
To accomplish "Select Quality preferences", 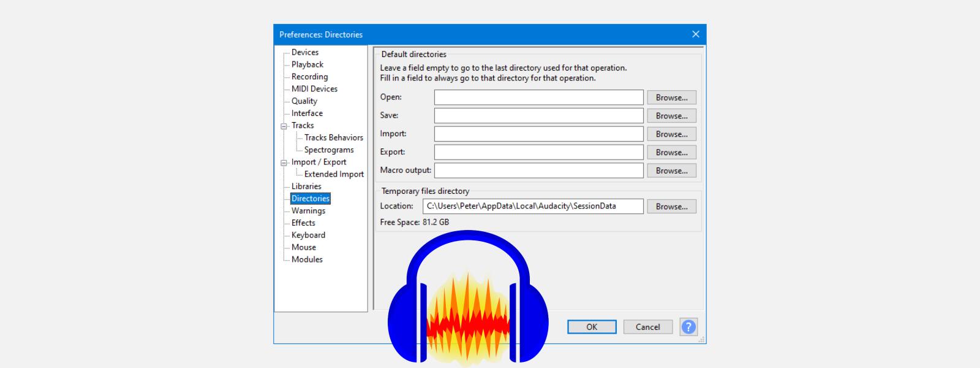I will pos(304,101).
